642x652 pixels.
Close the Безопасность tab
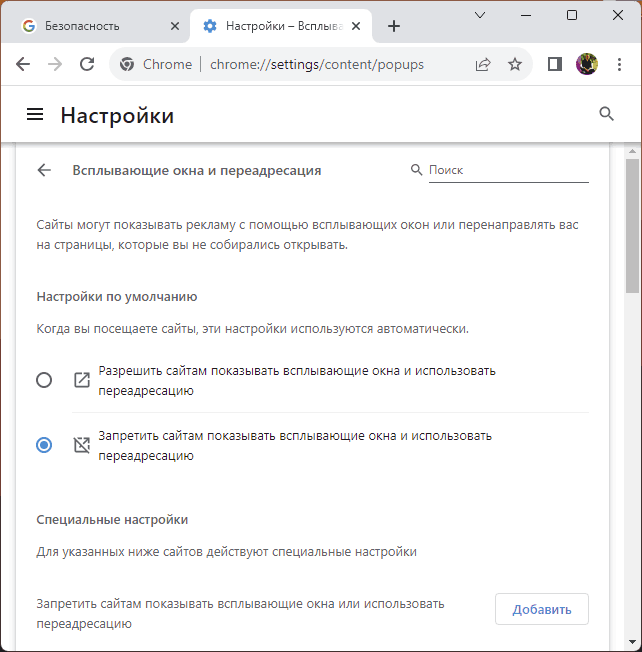point(175,26)
